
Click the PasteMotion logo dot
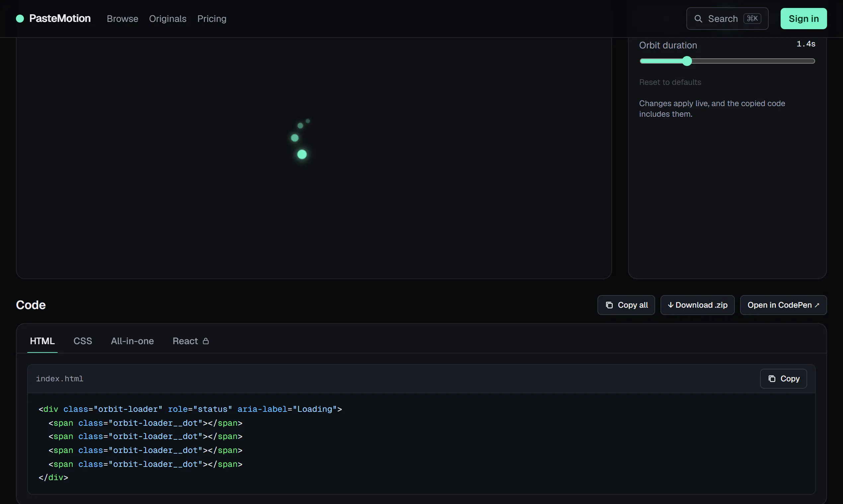click(20, 19)
